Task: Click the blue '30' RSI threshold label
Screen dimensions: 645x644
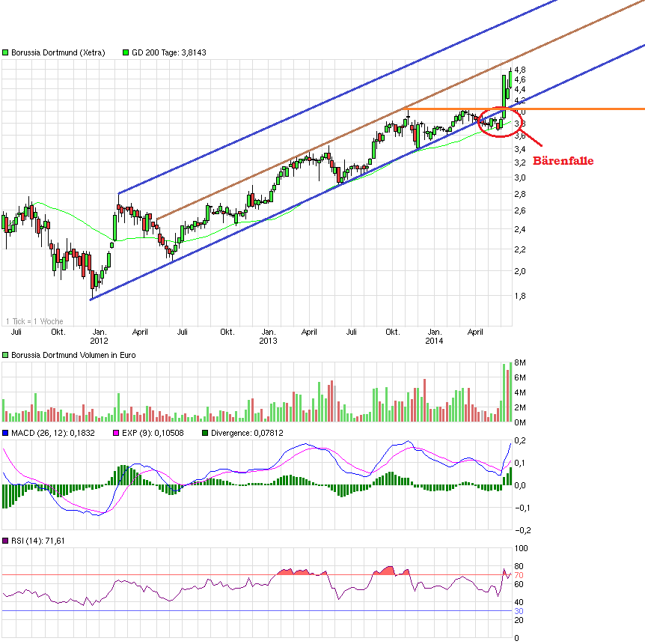Action: [519, 612]
